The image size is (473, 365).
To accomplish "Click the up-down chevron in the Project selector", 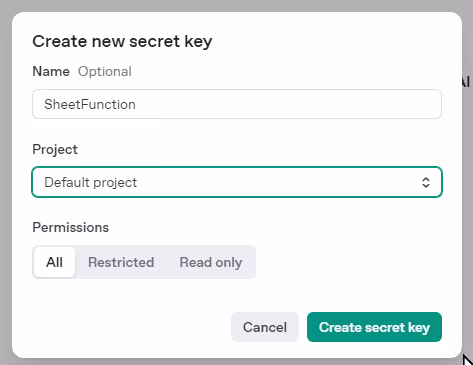I will 426,182.
